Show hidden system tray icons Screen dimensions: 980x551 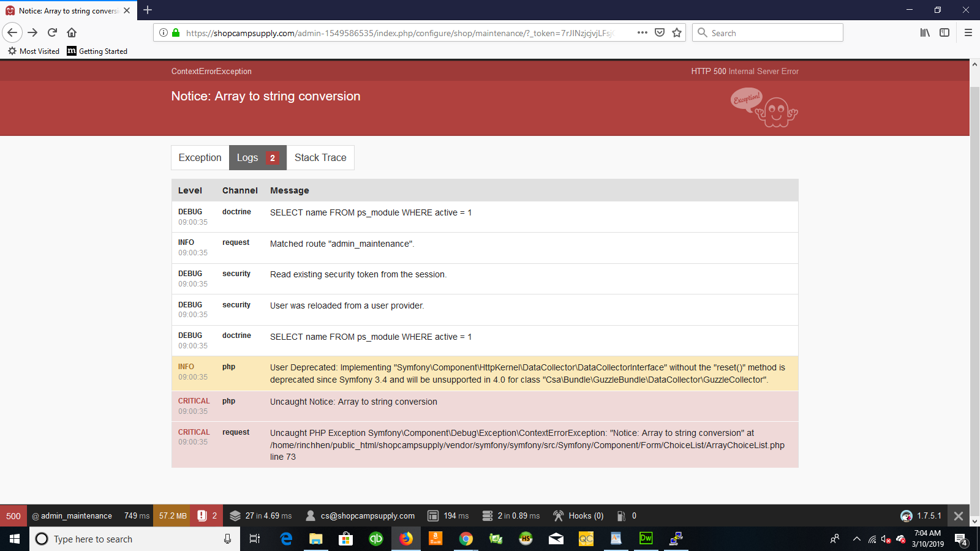pyautogui.click(x=856, y=539)
